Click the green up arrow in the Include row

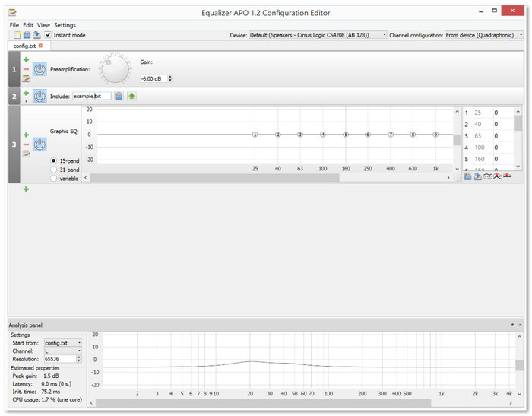click(x=131, y=96)
